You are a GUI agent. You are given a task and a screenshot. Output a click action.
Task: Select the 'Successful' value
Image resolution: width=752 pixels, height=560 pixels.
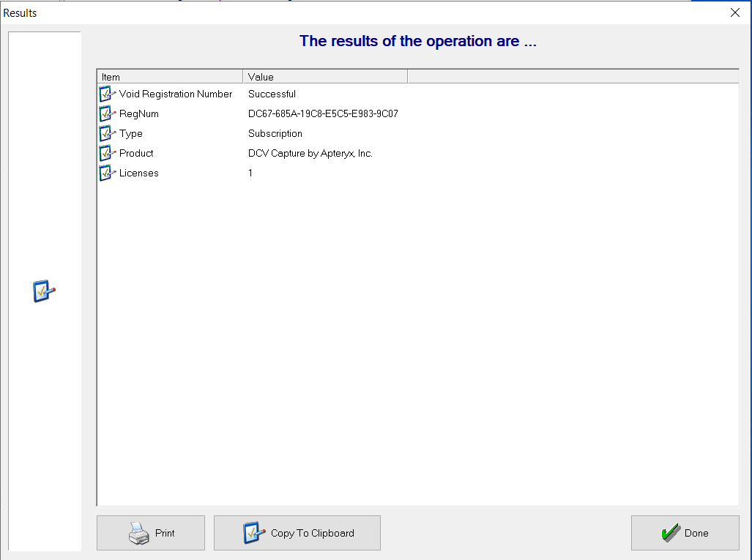click(x=272, y=94)
